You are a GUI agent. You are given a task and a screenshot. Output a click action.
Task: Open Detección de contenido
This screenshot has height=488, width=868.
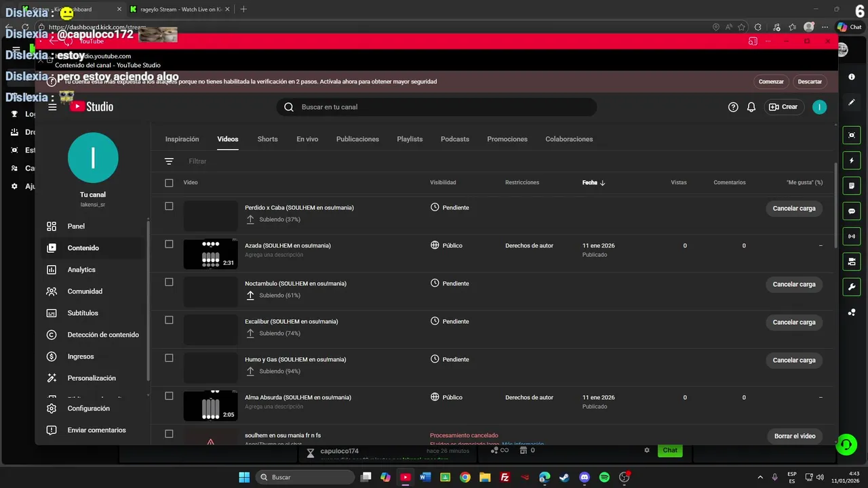tap(93, 335)
